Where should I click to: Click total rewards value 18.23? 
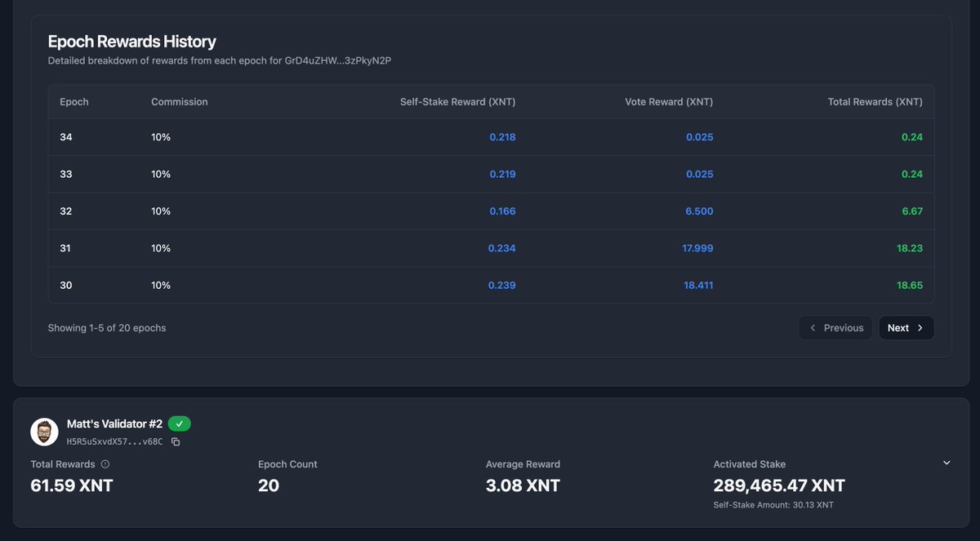coord(910,248)
